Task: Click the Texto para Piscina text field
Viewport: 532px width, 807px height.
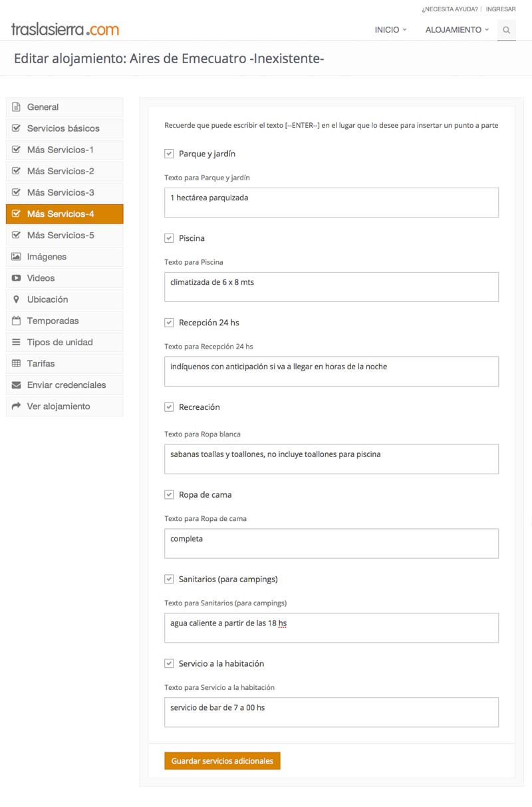Action: click(331, 287)
